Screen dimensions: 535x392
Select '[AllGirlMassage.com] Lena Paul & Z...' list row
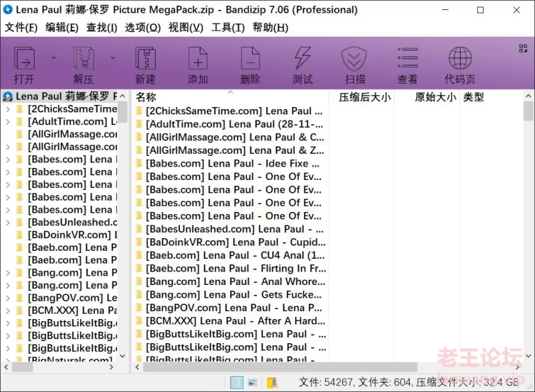(230, 150)
